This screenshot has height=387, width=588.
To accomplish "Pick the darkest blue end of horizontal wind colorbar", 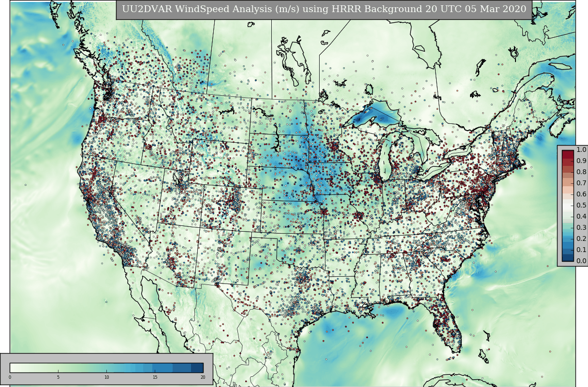I will (x=197, y=368).
